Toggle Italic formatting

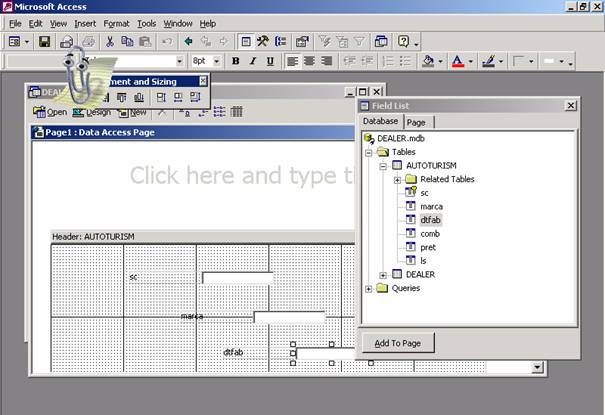point(253,61)
